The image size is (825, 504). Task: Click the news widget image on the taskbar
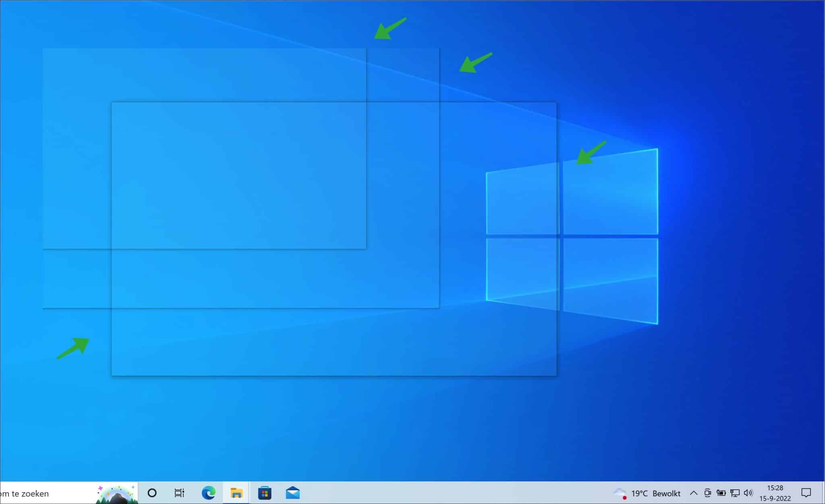coord(116,493)
